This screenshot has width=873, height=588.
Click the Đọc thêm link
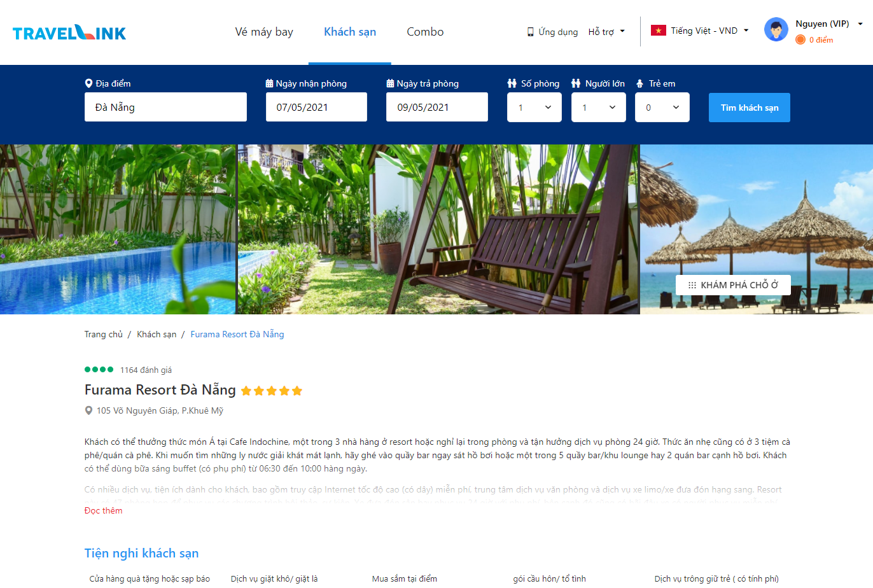tap(104, 510)
